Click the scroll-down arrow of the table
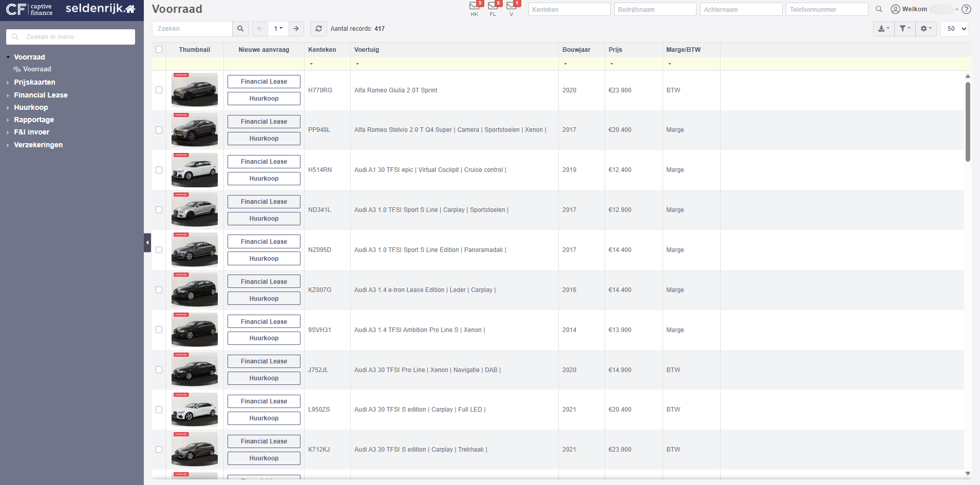 coord(968,473)
